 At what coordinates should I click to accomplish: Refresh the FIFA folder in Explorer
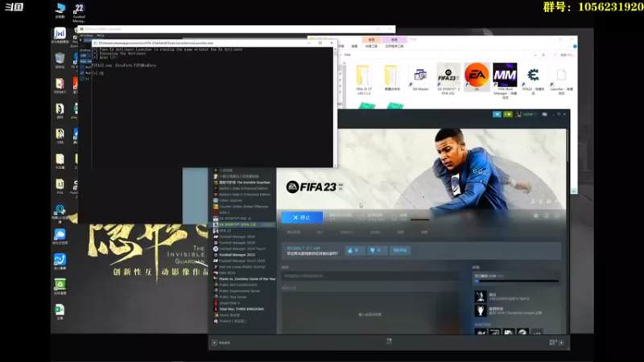(x=543, y=55)
